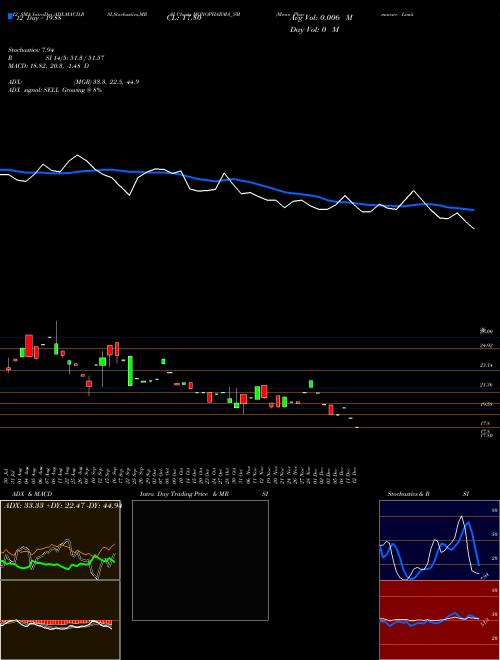Open the ADX indicator chart panel

(60, 540)
